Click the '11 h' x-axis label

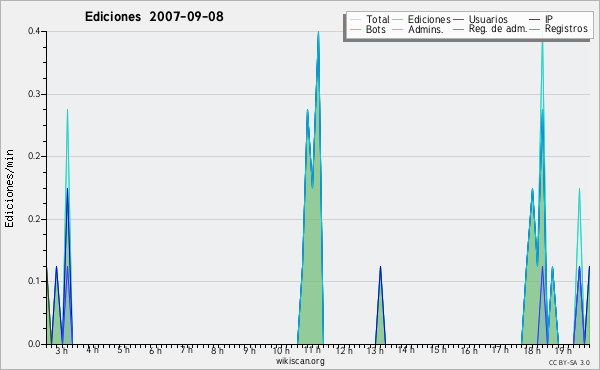click(312, 350)
